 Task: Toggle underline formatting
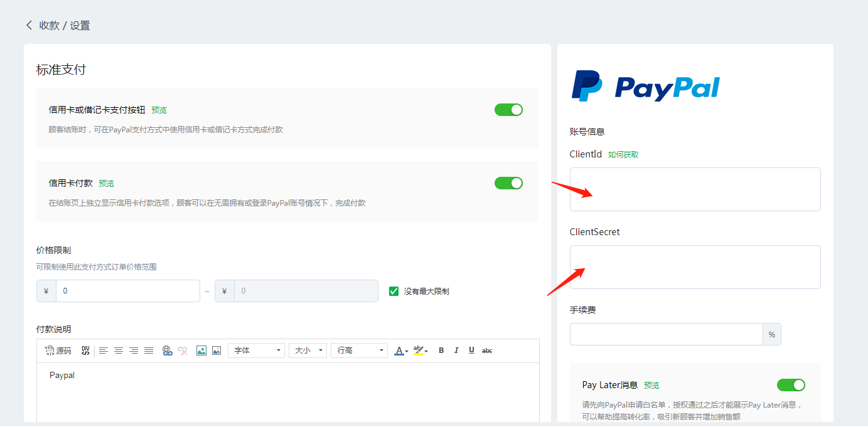[471, 351]
